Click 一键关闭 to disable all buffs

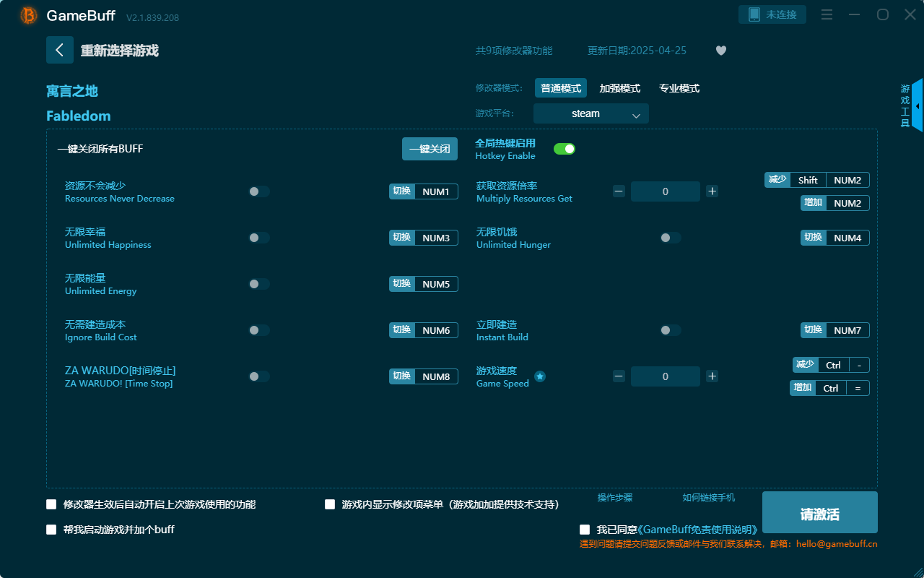point(430,149)
